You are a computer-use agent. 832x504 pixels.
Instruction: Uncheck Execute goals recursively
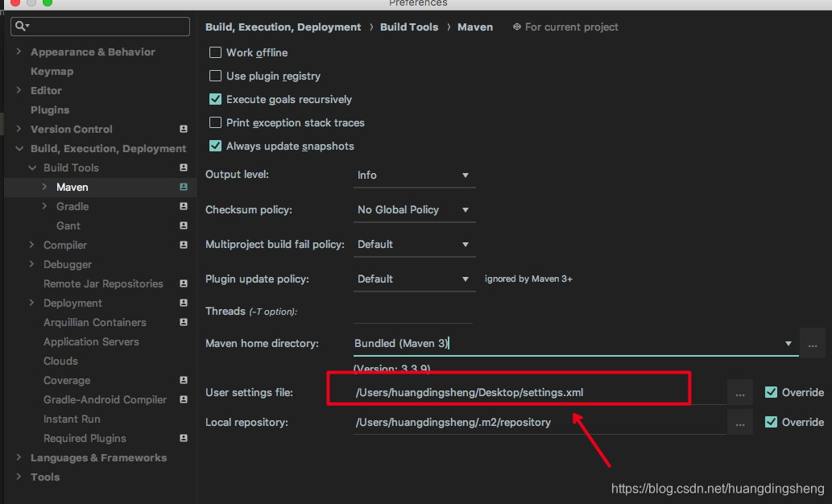tap(215, 99)
